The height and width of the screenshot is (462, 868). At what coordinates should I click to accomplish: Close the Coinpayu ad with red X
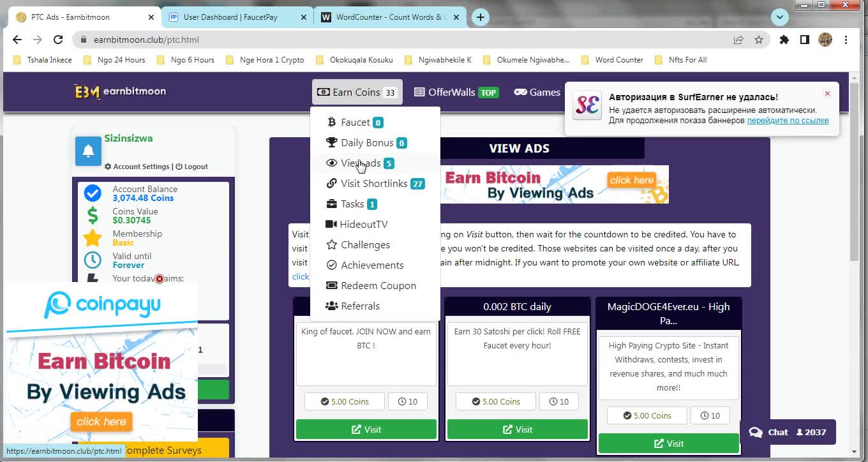160,279
